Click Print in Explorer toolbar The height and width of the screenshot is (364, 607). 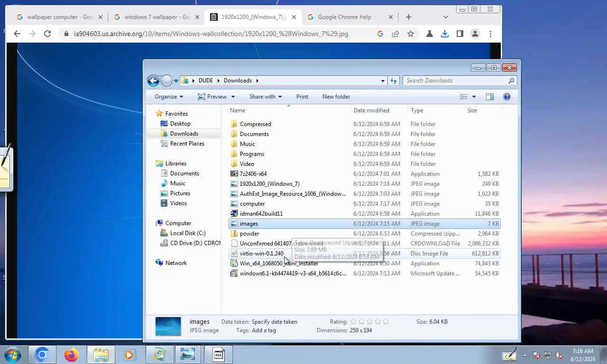coord(302,97)
